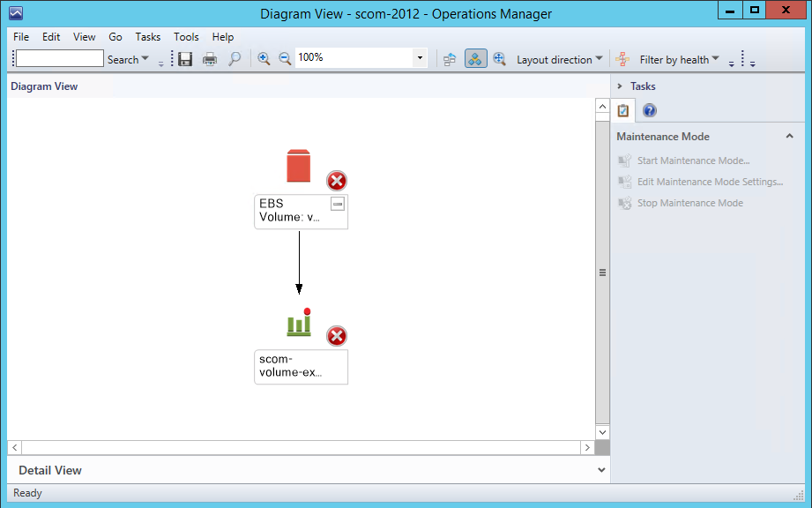Collapse the Maintenance Mode section
This screenshot has width=812, height=508.
coord(789,137)
